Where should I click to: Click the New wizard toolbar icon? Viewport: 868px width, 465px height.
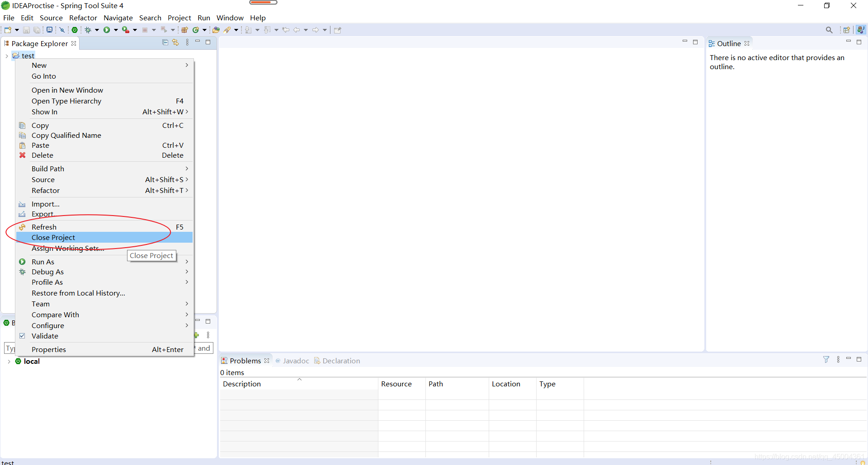(x=8, y=30)
